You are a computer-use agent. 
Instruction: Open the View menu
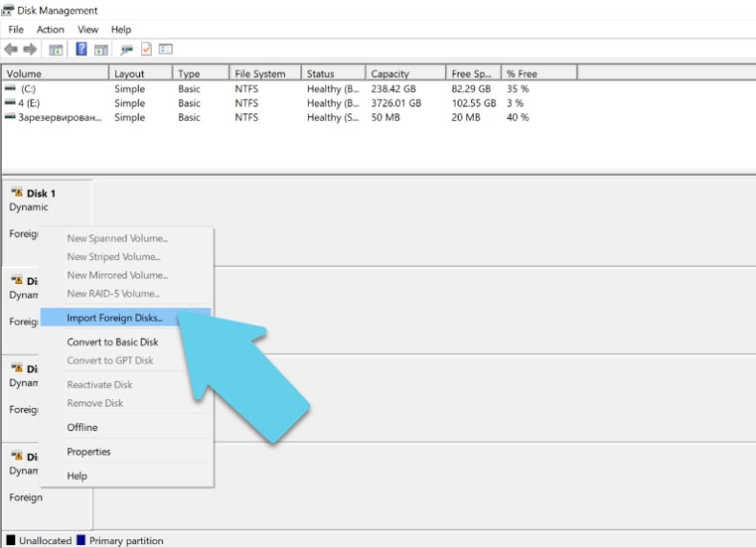coord(87,30)
